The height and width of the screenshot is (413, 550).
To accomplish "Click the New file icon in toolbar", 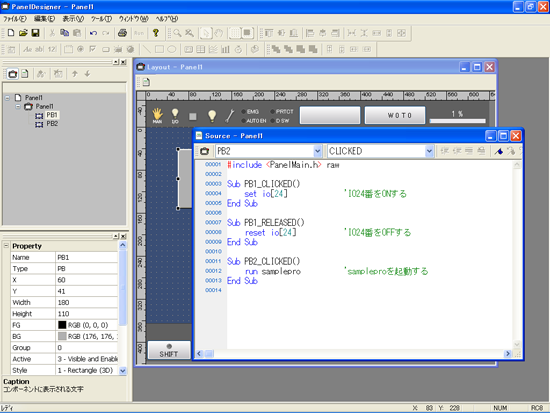I will click(11, 33).
